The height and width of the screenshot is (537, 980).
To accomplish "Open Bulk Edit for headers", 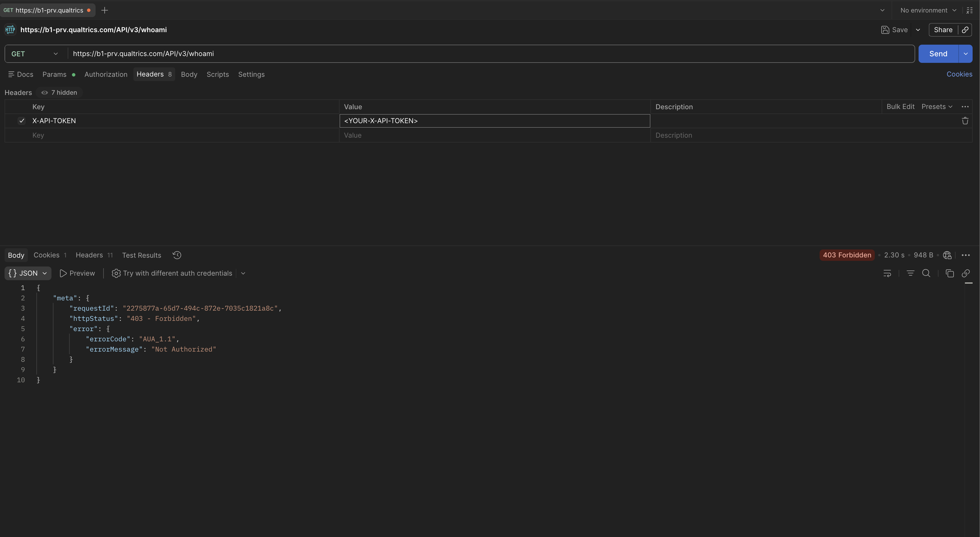I will [x=900, y=107].
